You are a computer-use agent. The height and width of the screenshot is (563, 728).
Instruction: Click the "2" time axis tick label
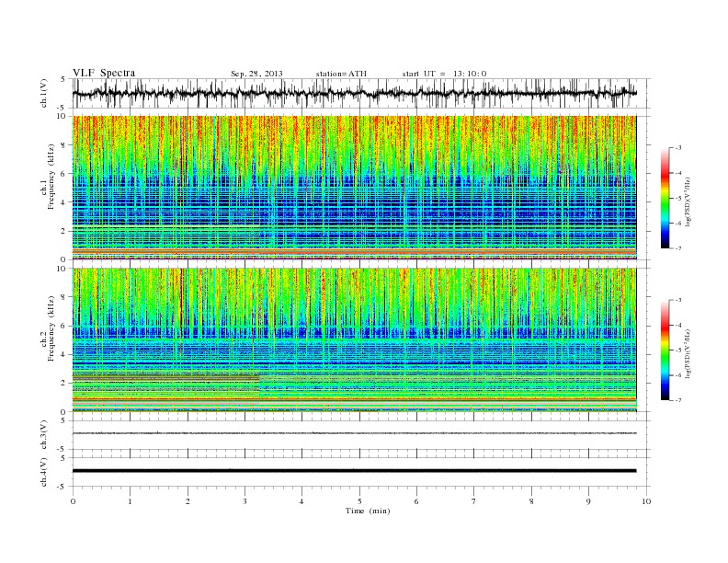pyautogui.click(x=188, y=501)
